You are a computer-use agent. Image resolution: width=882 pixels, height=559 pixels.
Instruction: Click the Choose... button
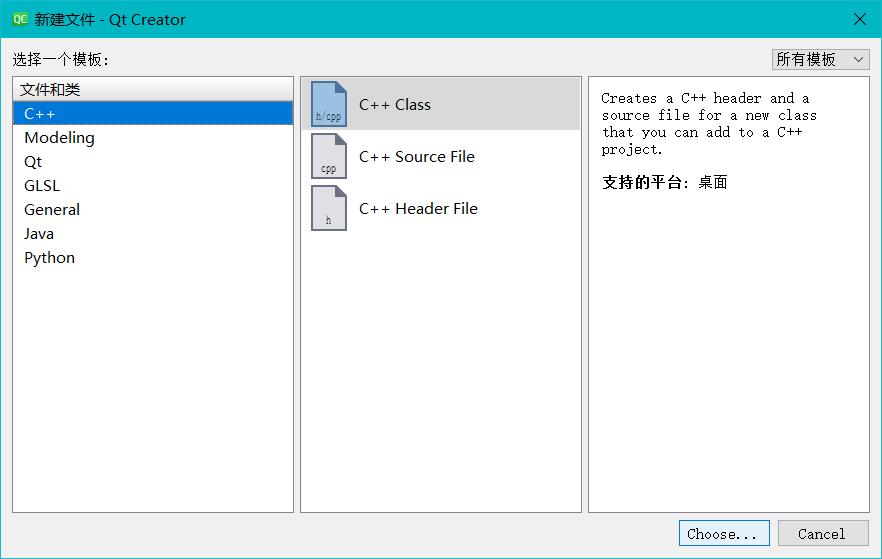tap(724, 533)
